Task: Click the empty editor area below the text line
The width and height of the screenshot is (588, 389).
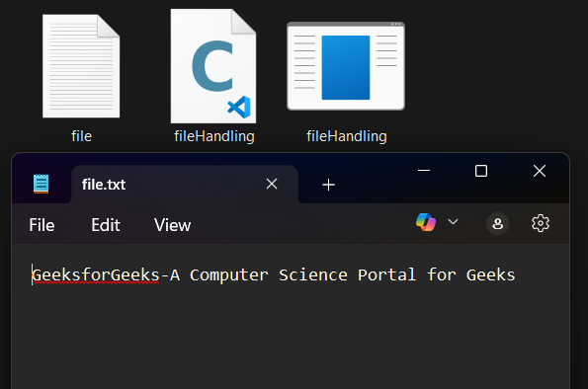Action: coord(291,338)
